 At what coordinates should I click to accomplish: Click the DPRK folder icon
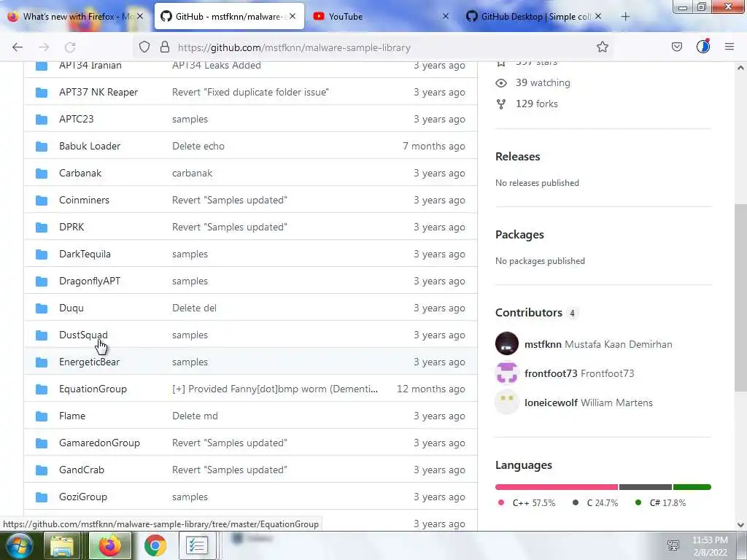(x=42, y=227)
